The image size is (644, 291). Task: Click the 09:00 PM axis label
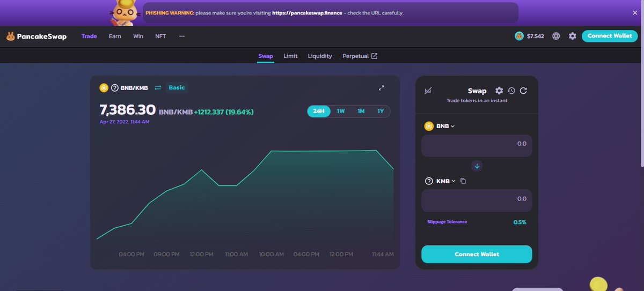coord(166,254)
